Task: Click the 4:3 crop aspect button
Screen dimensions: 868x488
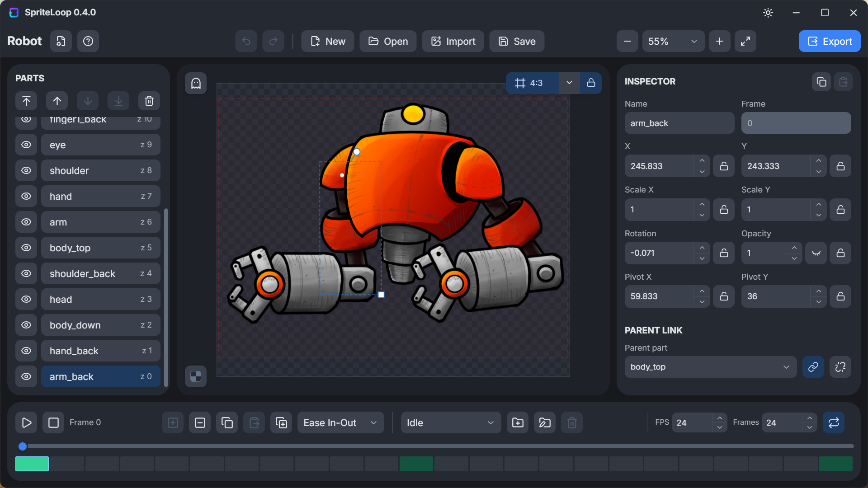Action: [532, 83]
